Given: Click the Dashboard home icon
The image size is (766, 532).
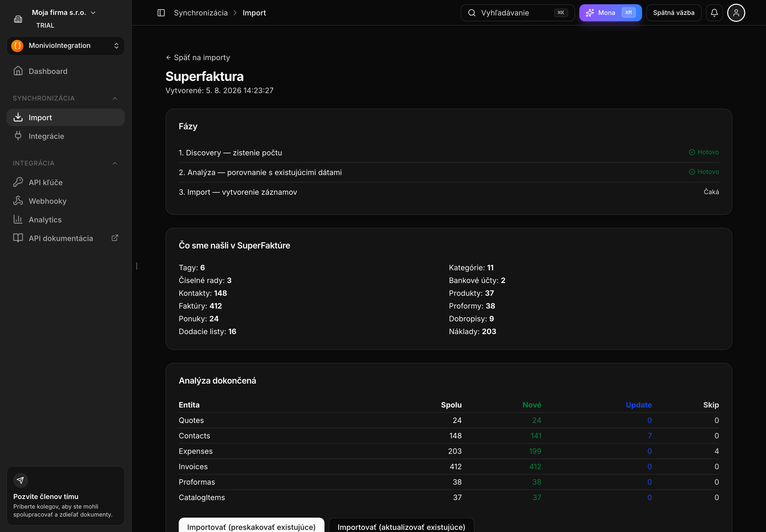Looking at the screenshot, I should pos(18,71).
